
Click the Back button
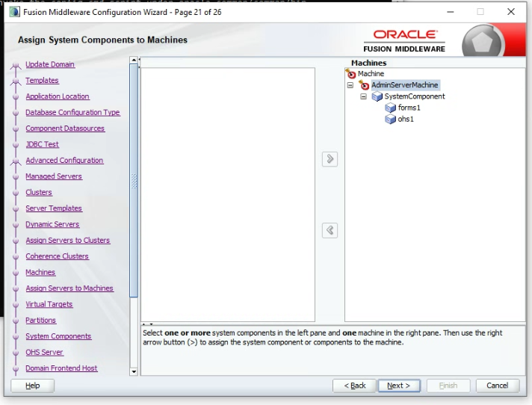coord(355,386)
